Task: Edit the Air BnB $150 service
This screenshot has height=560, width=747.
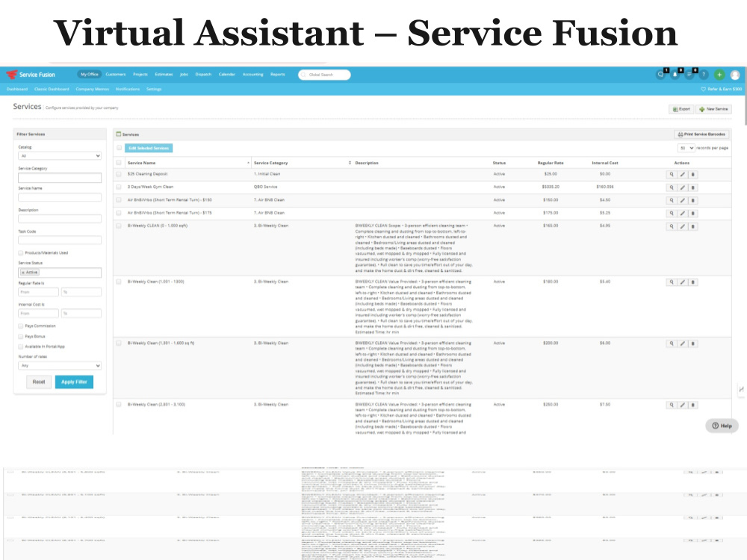Action: coord(682,200)
